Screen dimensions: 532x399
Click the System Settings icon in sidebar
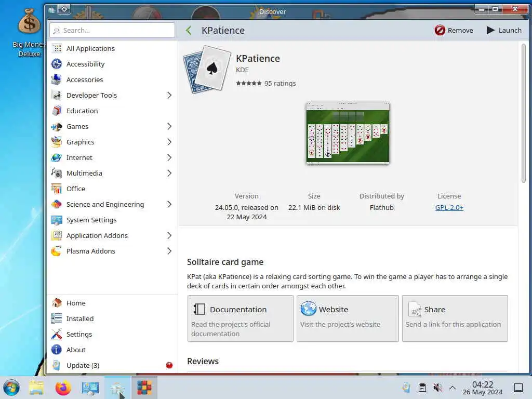(x=57, y=220)
